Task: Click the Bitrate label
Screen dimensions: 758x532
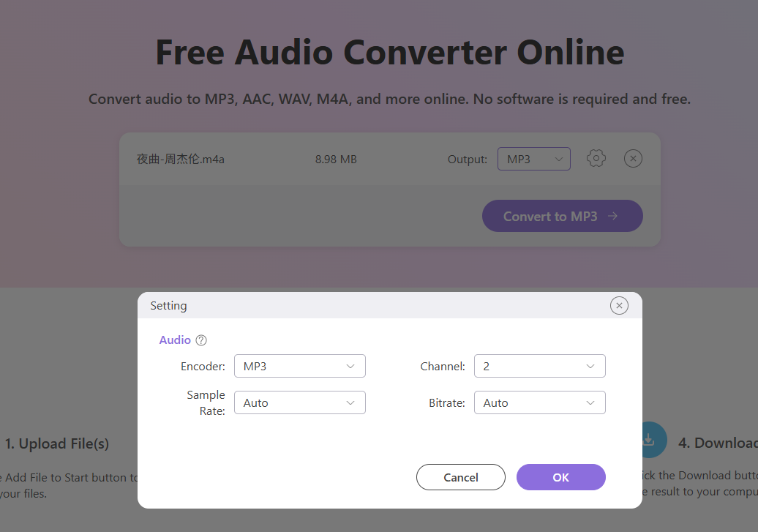Action: [446, 403]
